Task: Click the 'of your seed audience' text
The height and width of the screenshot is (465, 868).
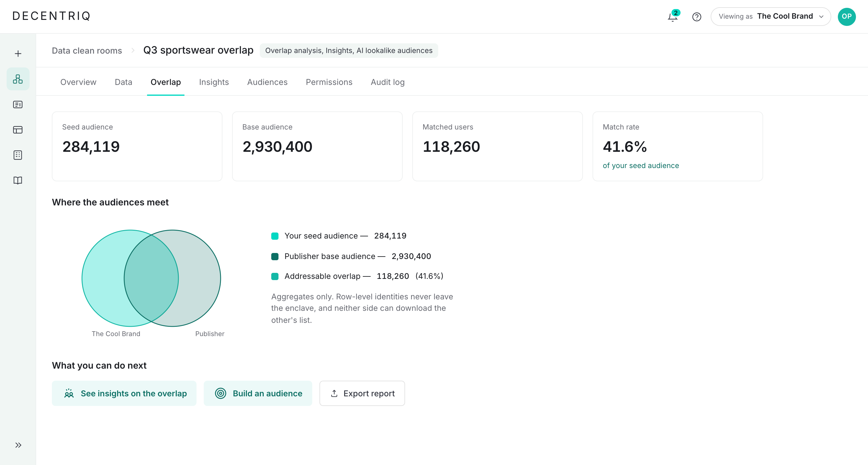Action: (641, 166)
